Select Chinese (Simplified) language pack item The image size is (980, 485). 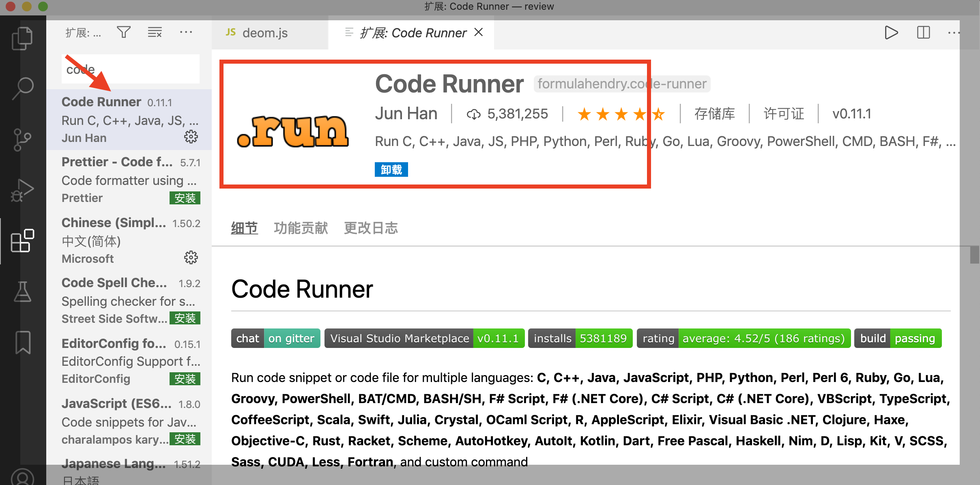129,240
